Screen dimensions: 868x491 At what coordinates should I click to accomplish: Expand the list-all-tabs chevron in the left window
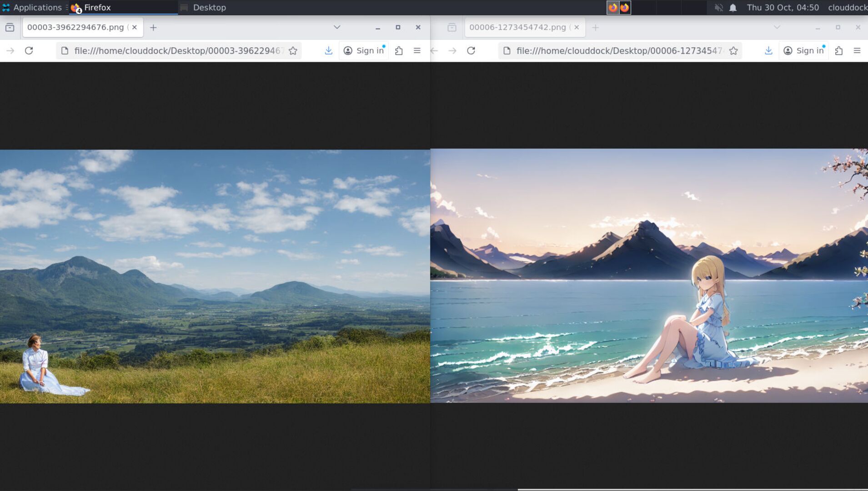(x=337, y=27)
